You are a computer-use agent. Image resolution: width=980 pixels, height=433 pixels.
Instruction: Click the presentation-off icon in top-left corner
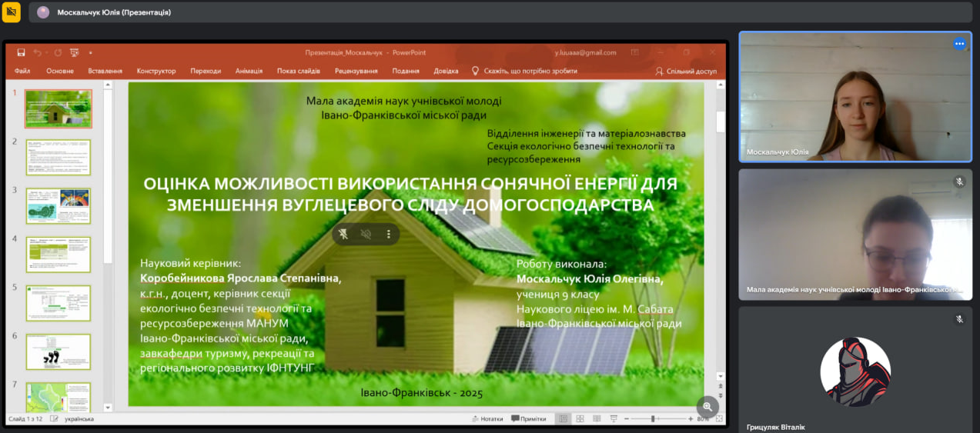[12, 12]
